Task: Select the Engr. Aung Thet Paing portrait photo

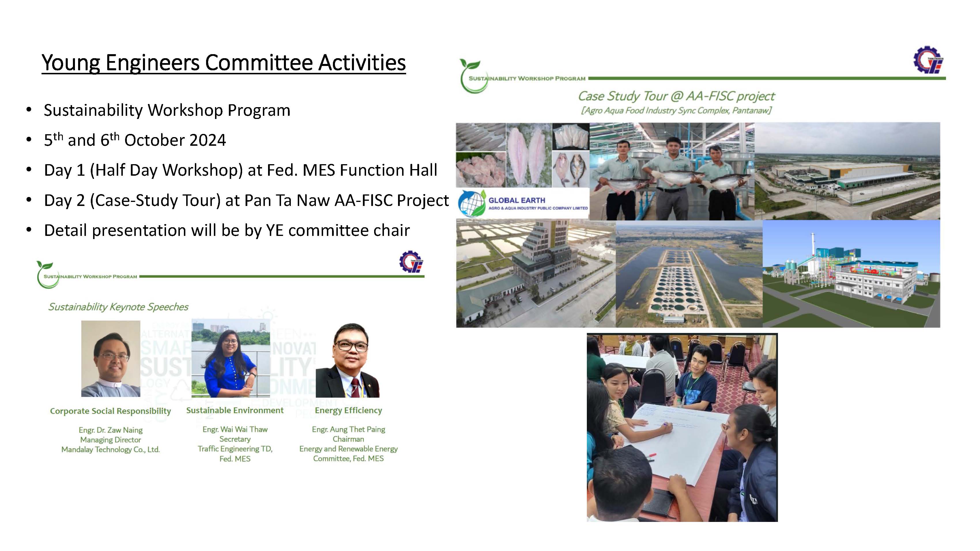Action: click(347, 360)
